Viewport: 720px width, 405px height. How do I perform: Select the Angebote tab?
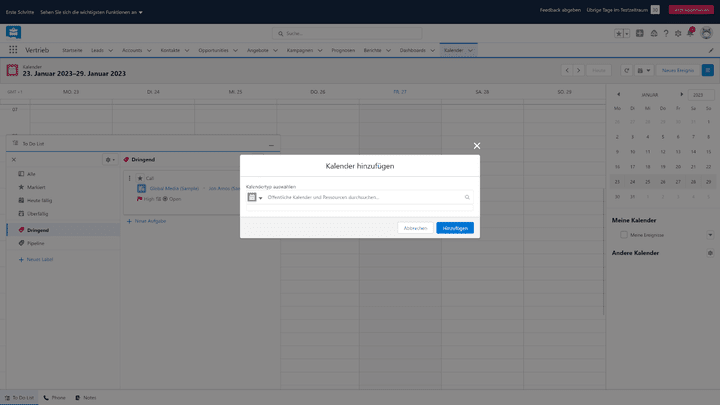click(258, 50)
